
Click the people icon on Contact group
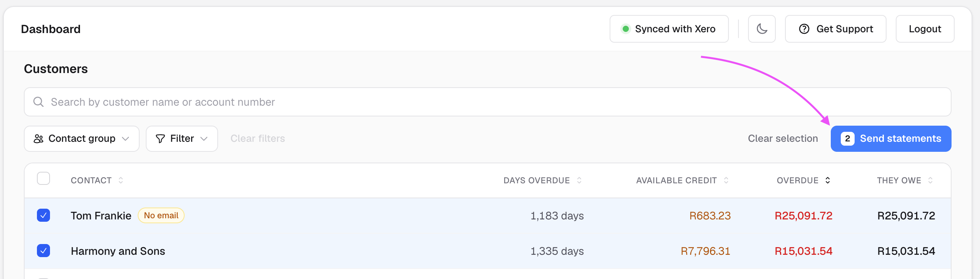tap(38, 139)
